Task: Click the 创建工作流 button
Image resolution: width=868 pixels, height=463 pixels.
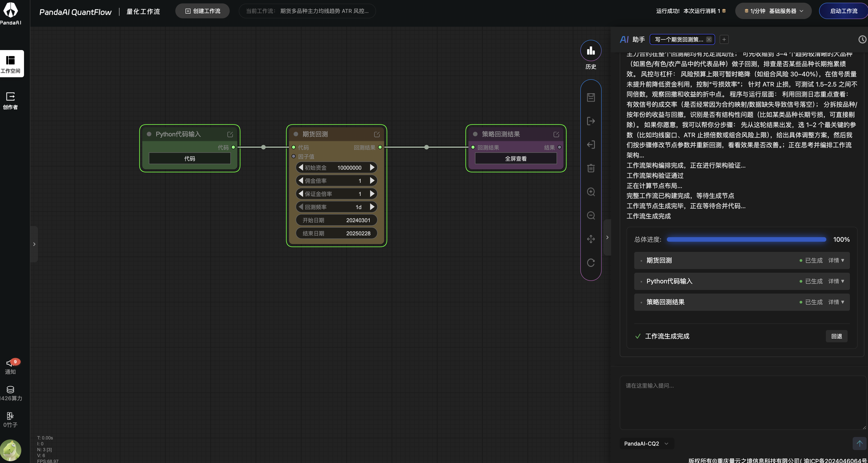Action: [203, 11]
